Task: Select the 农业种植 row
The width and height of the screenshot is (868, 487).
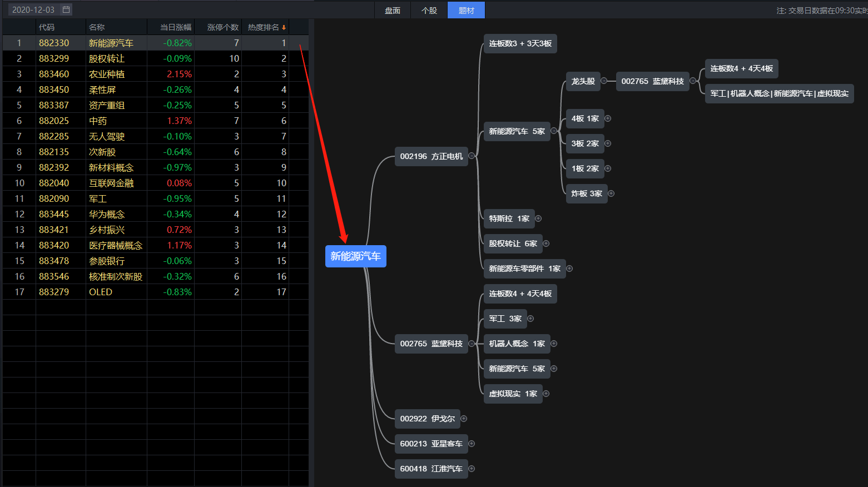Action: [x=155, y=74]
